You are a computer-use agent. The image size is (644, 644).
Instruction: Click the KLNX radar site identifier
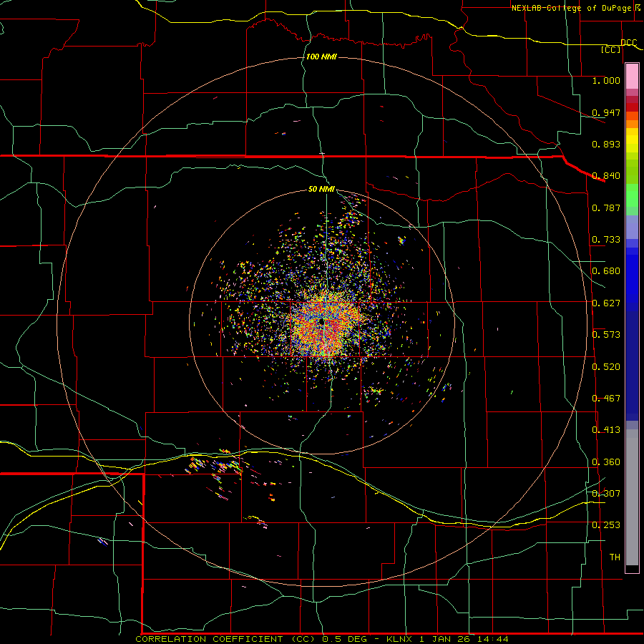coord(399,639)
